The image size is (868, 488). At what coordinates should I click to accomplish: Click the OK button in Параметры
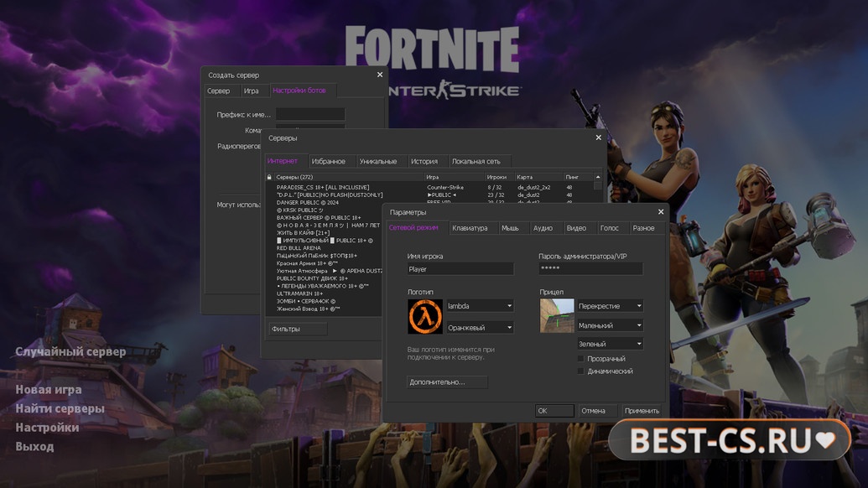(554, 411)
